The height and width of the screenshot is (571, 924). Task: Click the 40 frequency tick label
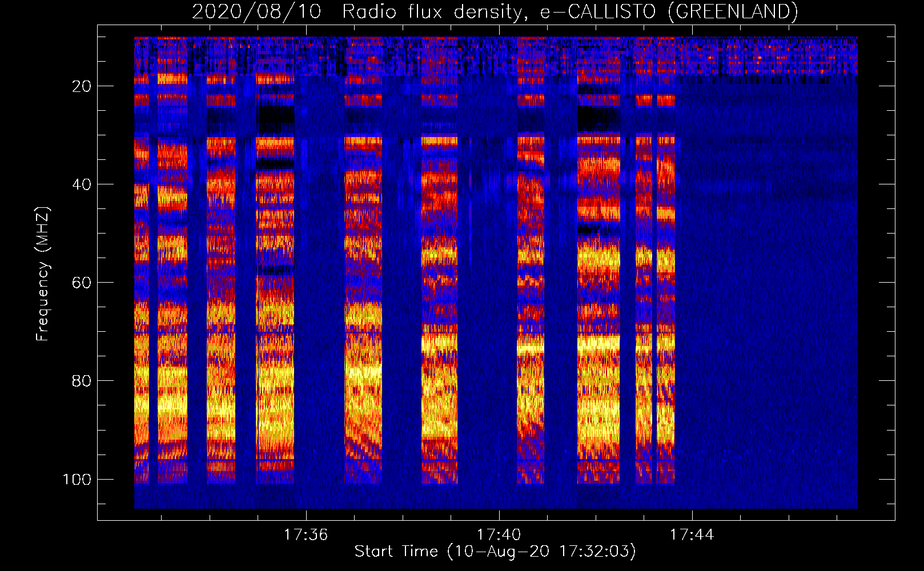(82, 184)
